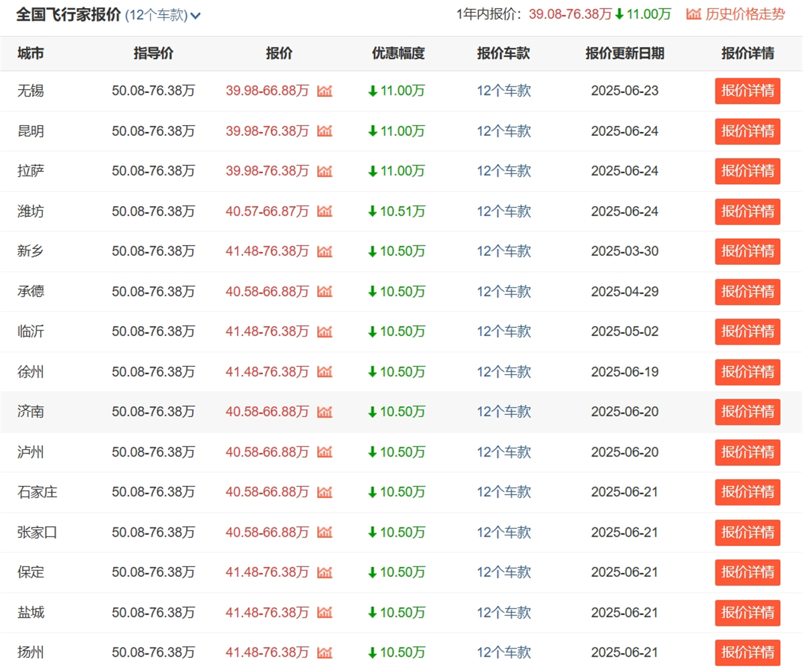Open price trend chart icon for 临沂
Viewport: 803px width, 672px height.
pyautogui.click(x=325, y=332)
